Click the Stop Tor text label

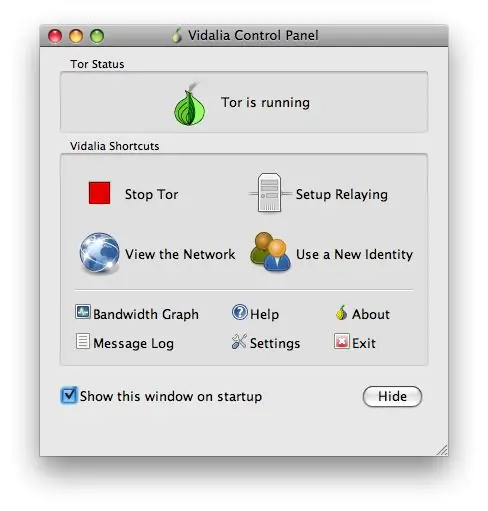click(151, 194)
